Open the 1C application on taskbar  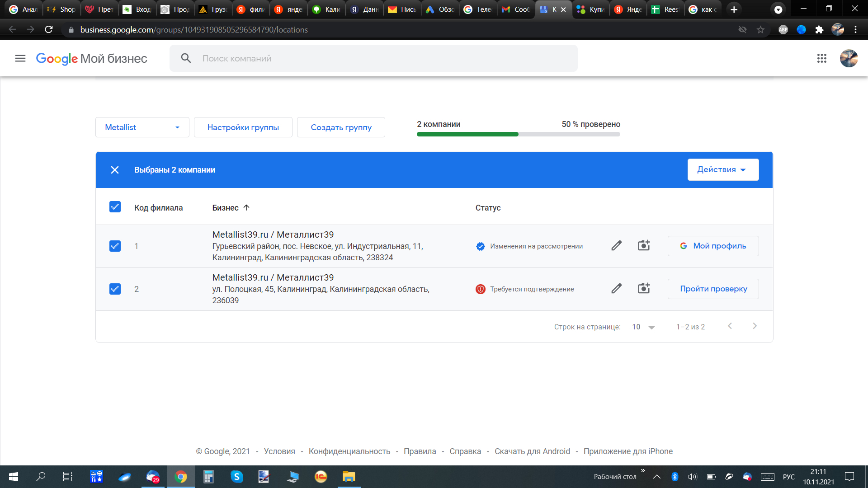pyautogui.click(x=321, y=477)
